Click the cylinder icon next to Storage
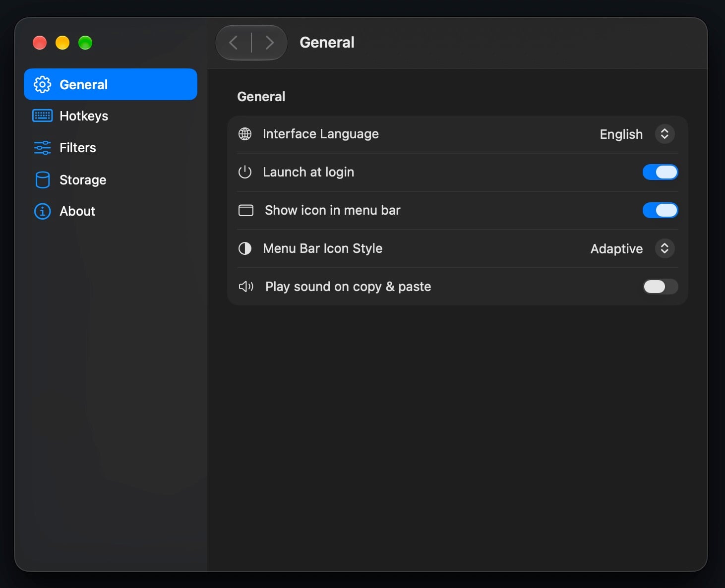The height and width of the screenshot is (588, 725). coord(42,180)
